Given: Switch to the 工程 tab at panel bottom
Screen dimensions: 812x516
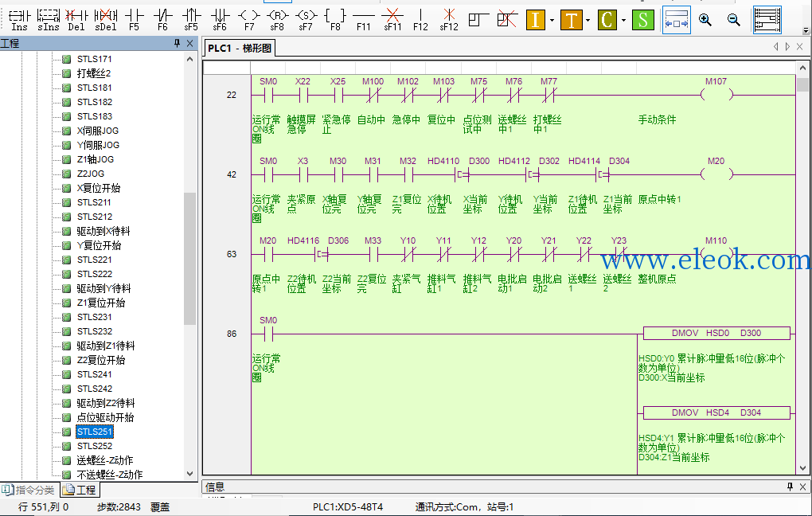Looking at the screenshot, I should [80, 490].
